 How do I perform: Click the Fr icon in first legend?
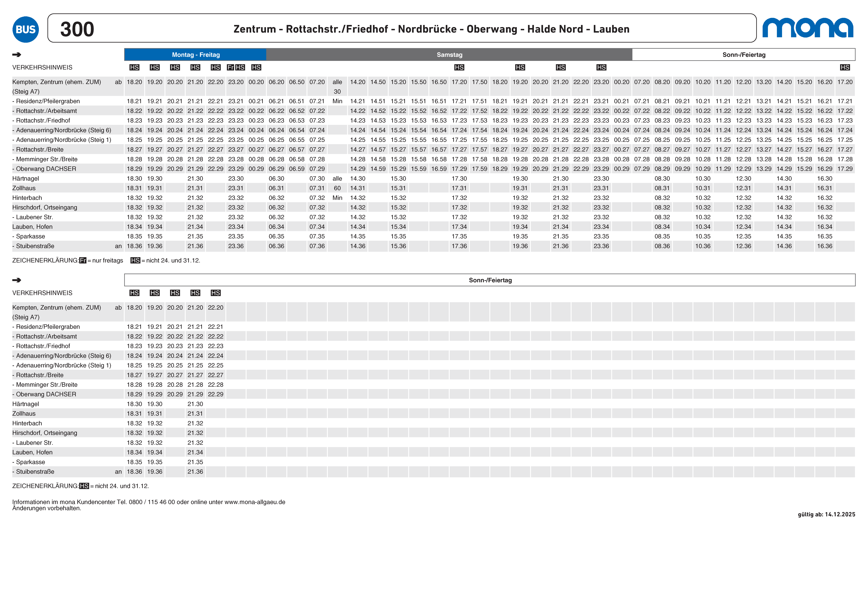[x=83, y=261]
